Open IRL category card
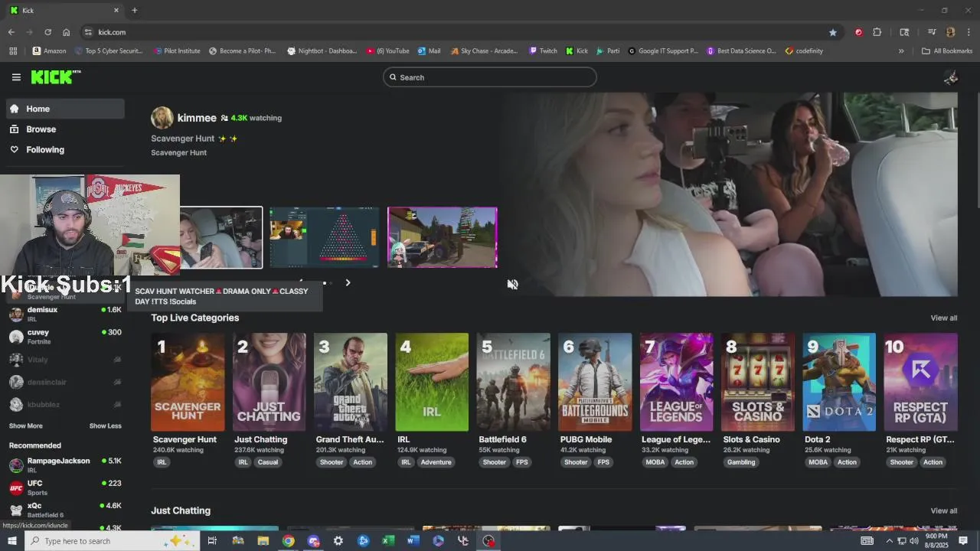The height and width of the screenshot is (551, 980). (x=432, y=382)
